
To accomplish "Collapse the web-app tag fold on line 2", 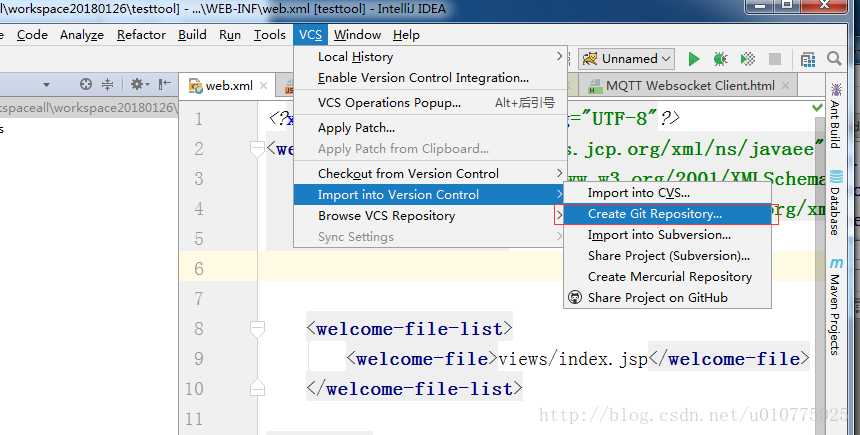I will [257, 149].
